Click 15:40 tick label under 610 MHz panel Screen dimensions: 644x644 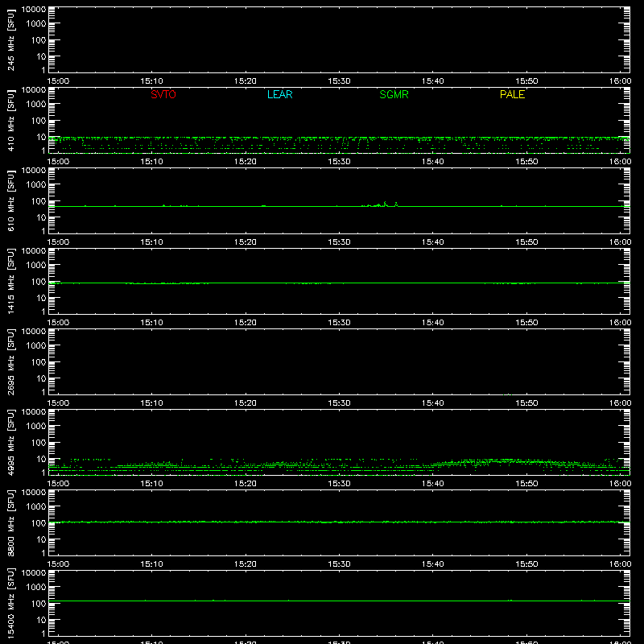(432, 242)
